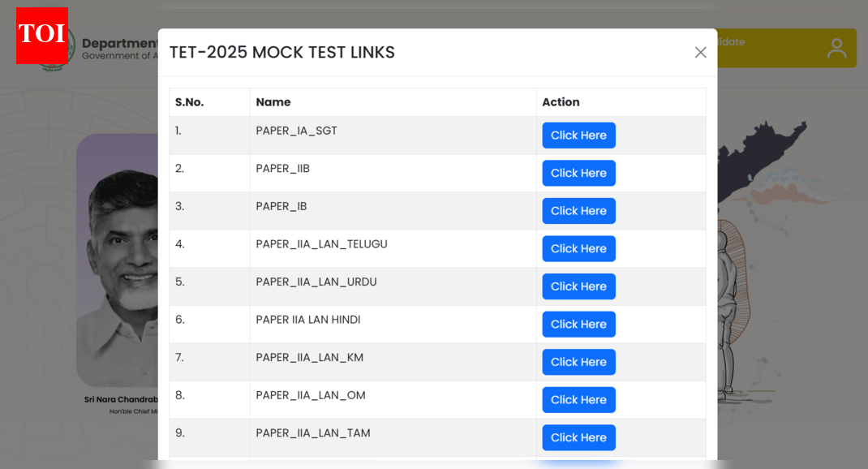Close the TET-2025 Mock Test Links dialog
The height and width of the screenshot is (469, 868).
click(700, 52)
